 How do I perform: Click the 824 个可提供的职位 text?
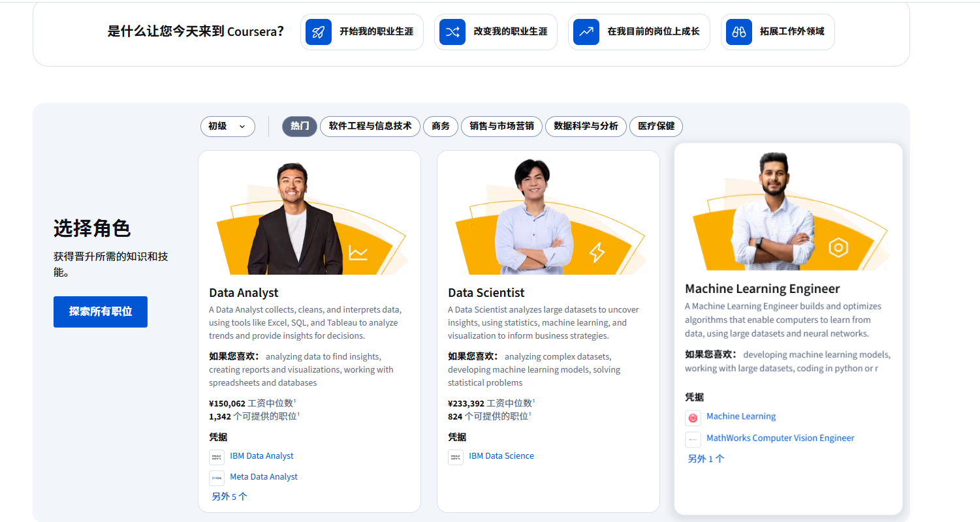pyautogui.click(x=489, y=416)
